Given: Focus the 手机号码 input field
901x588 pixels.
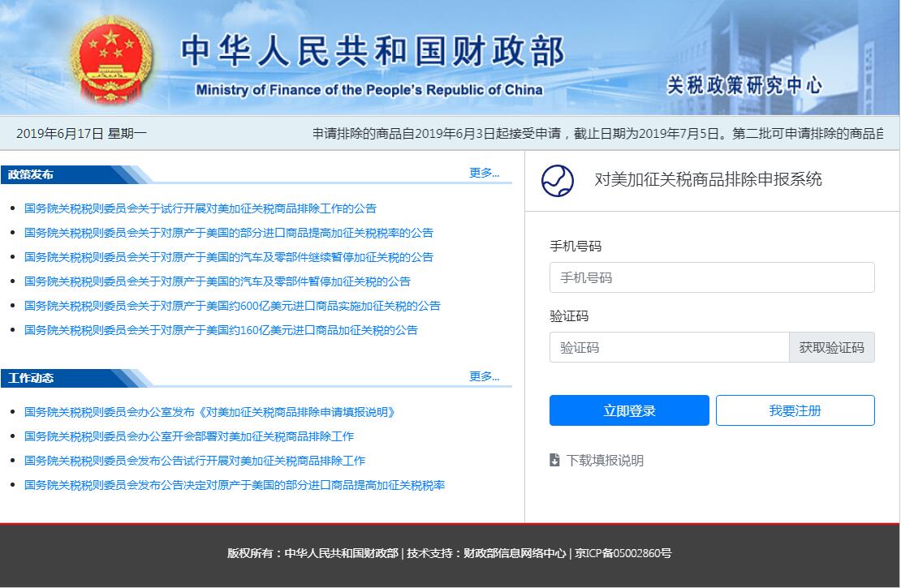Looking at the screenshot, I should click(711, 277).
